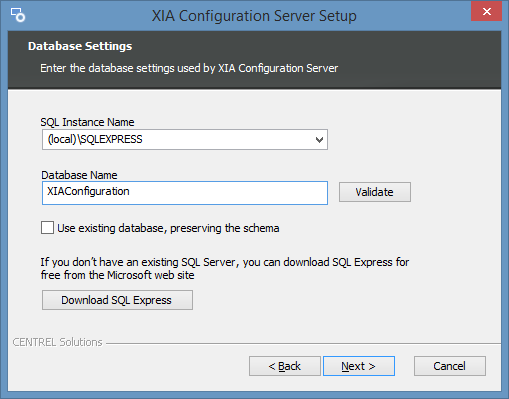Screen dimensions: 509x399
Task: Click the Database Settings heading
Action: coord(80,46)
